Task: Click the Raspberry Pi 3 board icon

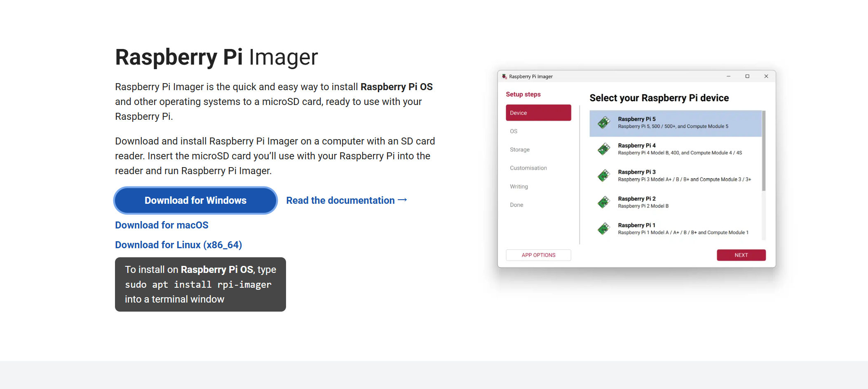Action: pyautogui.click(x=604, y=176)
